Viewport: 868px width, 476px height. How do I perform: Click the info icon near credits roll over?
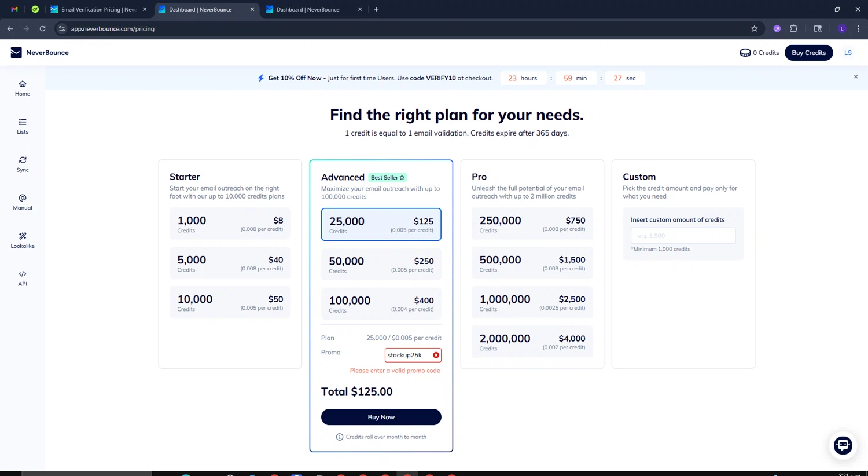340,437
